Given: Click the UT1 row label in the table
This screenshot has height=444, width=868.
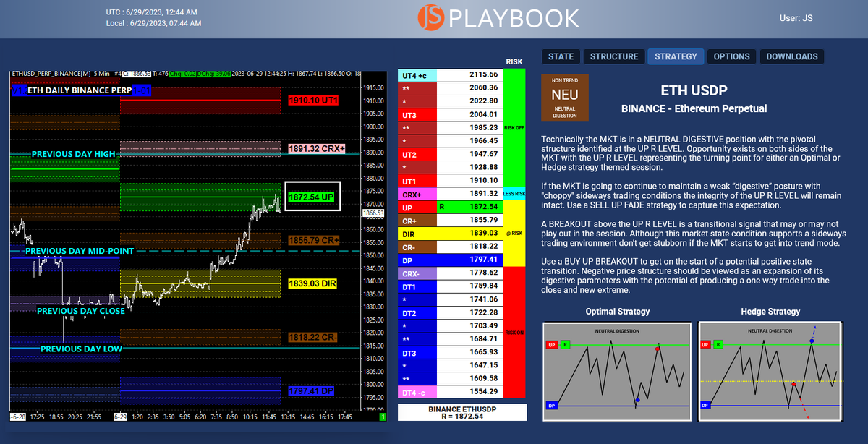Looking at the screenshot, I should click(x=418, y=180).
